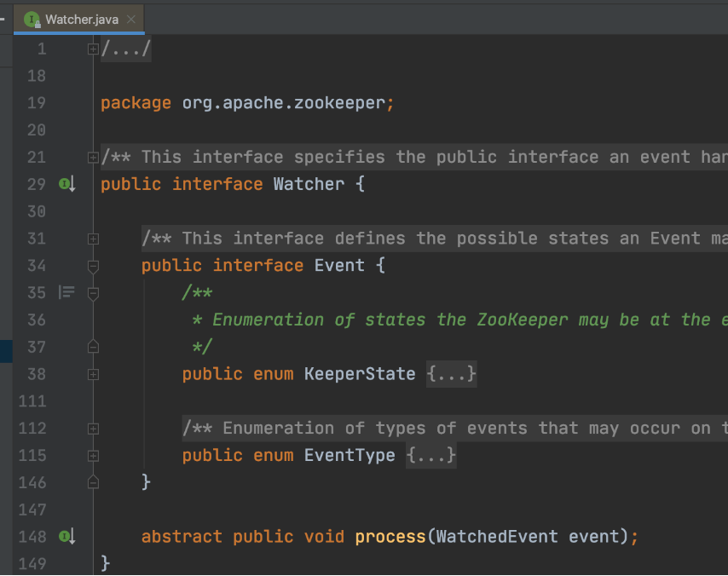Viewport: 728px width, 576px height.
Task: Expand the Javadoc fold marker on line 31
Action: click(x=93, y=239)
